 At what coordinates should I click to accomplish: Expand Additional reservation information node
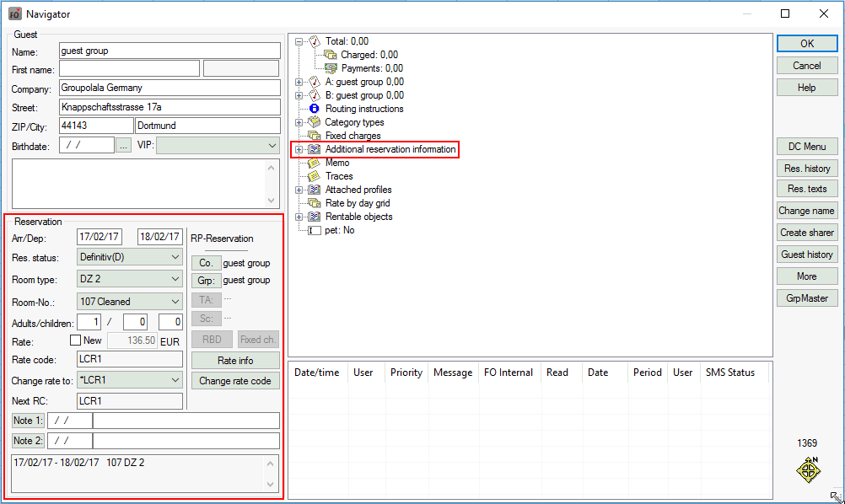coord(299,149)
